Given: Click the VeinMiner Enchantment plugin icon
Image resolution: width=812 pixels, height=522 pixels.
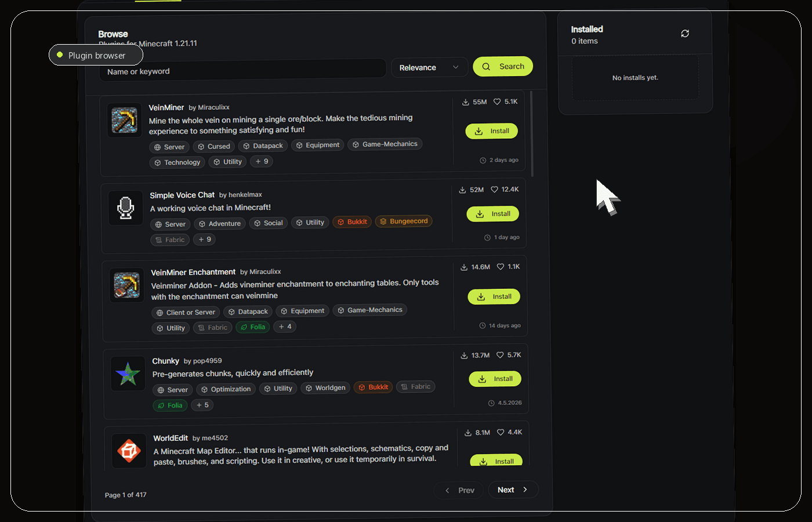Looking at the screenshot, I should tap(127, 285).
